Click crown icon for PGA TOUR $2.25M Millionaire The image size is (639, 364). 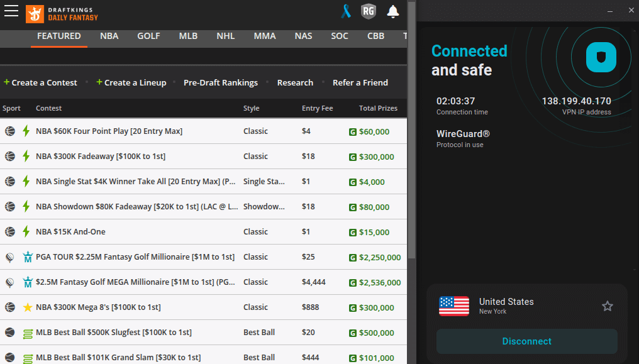(x=28, y=257)
